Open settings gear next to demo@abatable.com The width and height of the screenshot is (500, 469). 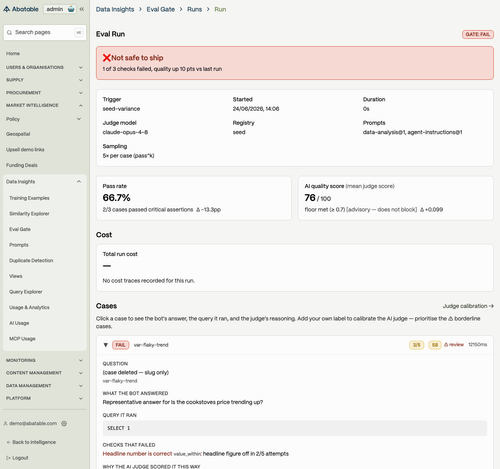pos(64,423)
